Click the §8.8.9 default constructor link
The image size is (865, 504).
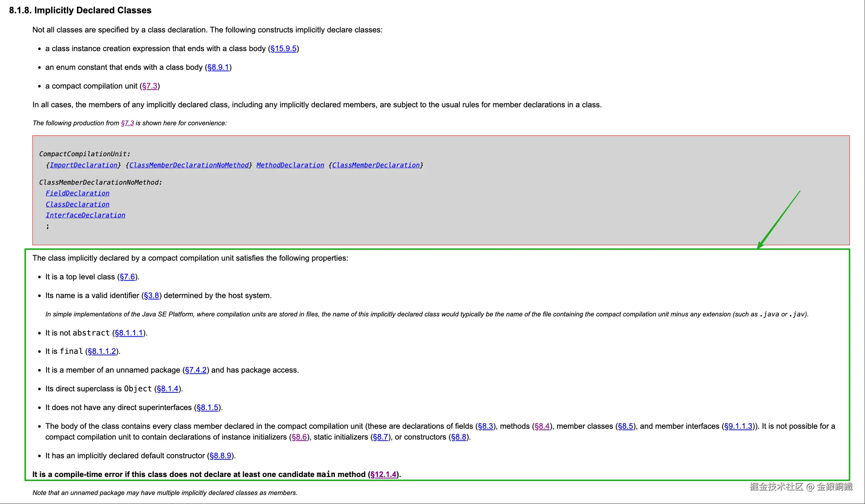pyautogui.click(x=220, y=456)
